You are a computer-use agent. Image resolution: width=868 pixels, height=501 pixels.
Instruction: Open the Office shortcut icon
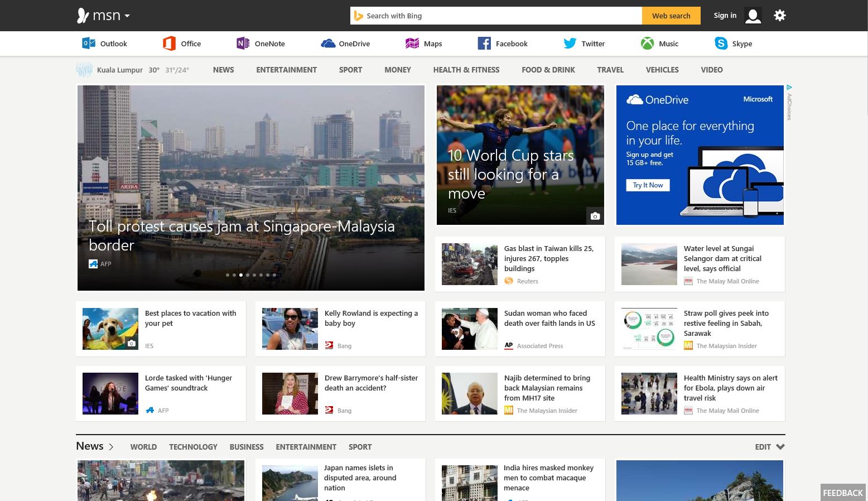coord(169,43)
